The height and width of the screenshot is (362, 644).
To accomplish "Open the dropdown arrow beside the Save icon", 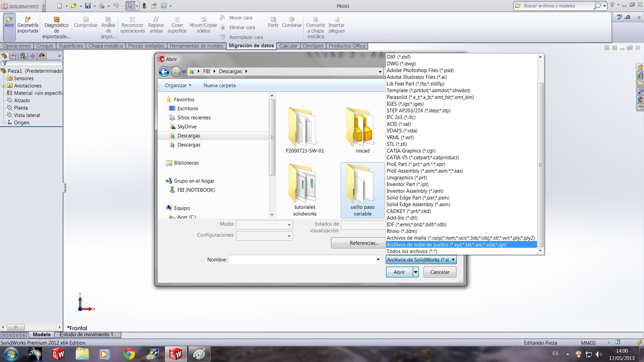I will (94, 6).
